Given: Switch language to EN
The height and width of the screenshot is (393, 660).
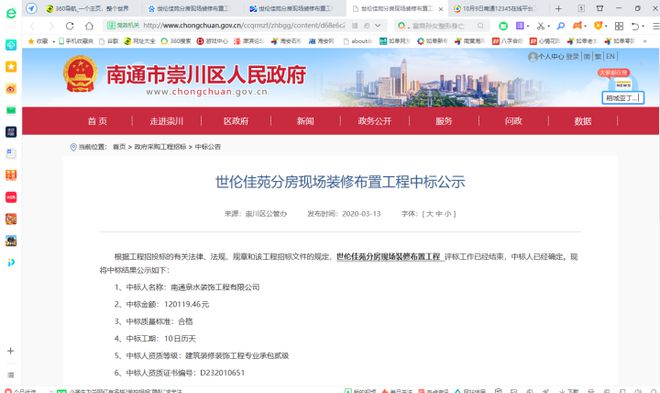Looking at the screenshot, I should coord(610,56).
